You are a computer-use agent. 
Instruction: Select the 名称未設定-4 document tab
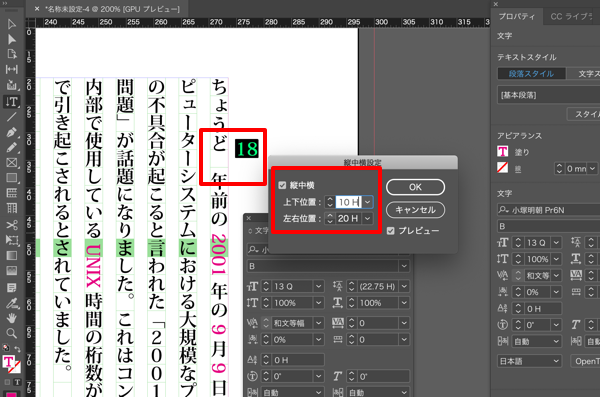point(112,9)
